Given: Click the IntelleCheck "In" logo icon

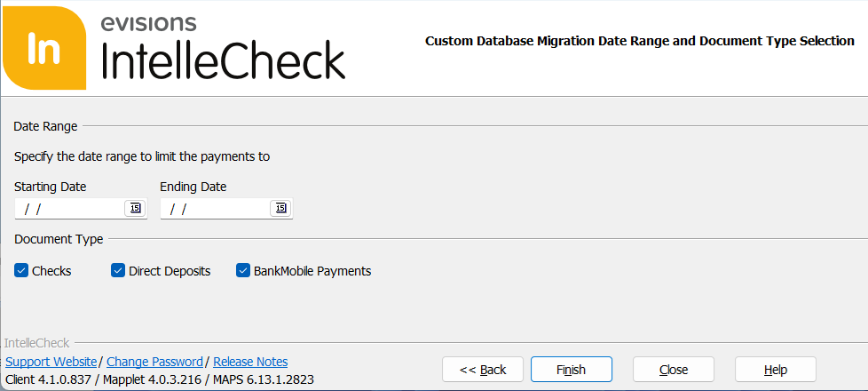Looking at the screenshot, I should (44, 48).
